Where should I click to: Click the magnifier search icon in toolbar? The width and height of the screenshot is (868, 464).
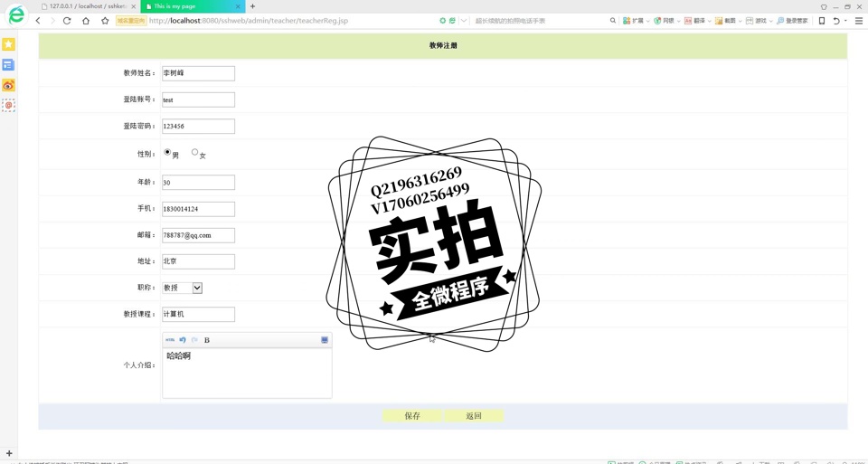click(x=613, y=21)
